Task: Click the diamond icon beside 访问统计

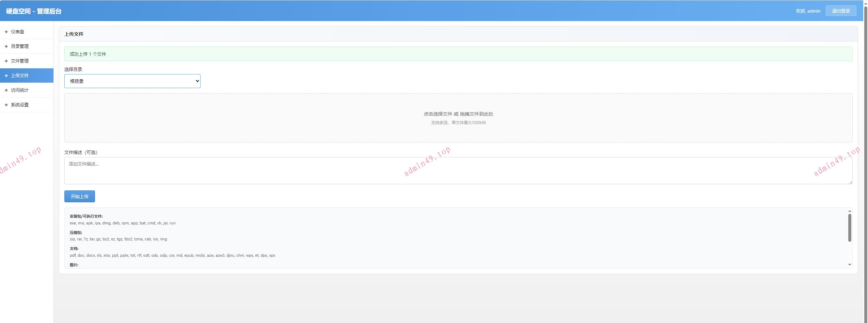Action: [x=6, y=90]
